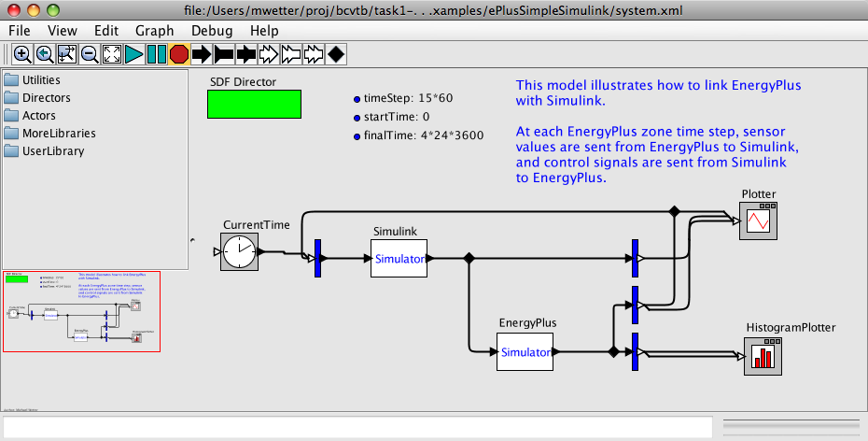Image resolution: width=868 pixels, height=441 pixels.
Task: Click the zoom out magnifier icon
Action: (x=90, y=54)
